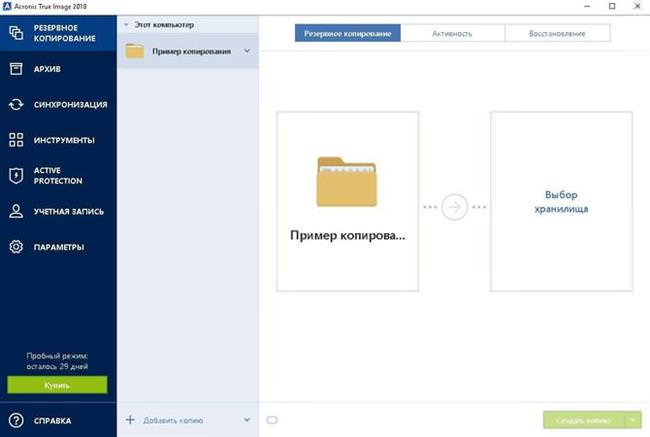Click the folder icon of Пример копирования backup
Screen dimensions: 650x437
click(135, 51)
